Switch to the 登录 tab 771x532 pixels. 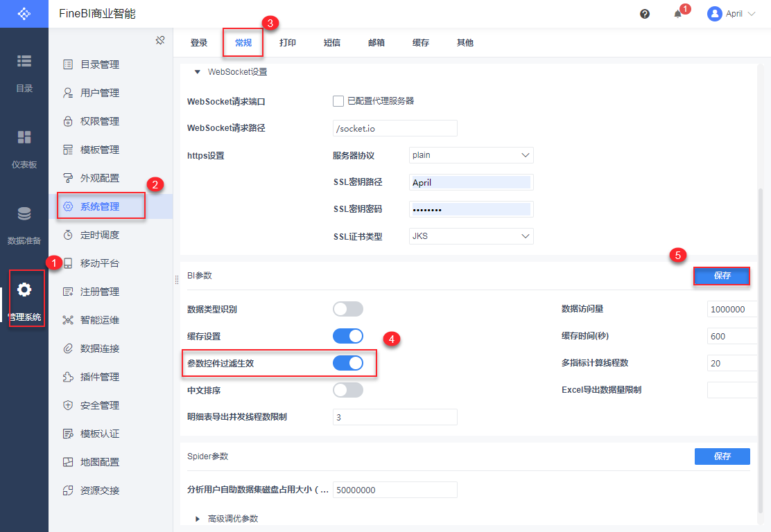199,43
